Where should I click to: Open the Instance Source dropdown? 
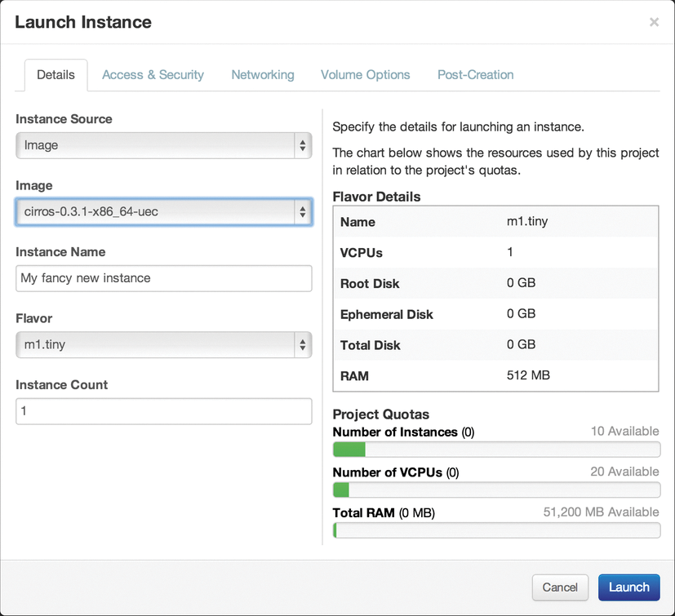(x=163, y=145)
